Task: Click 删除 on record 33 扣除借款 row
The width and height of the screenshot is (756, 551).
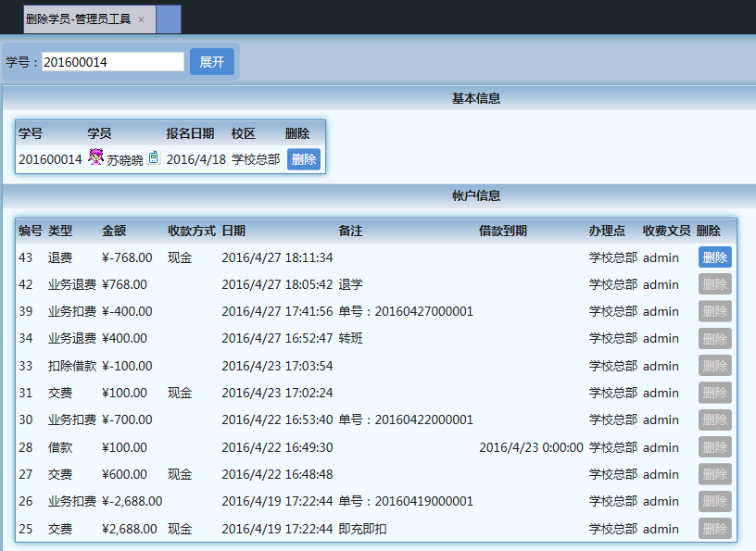Action: [x=714, y=366]
